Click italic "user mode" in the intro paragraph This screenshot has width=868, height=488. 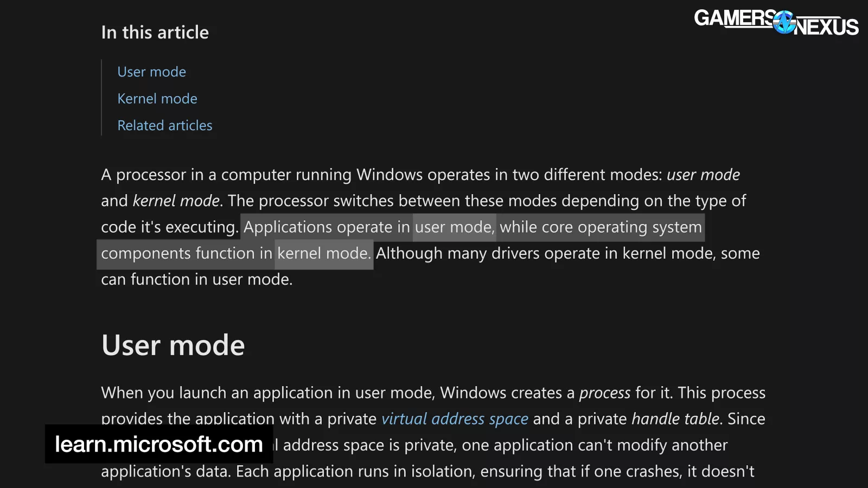point(703,175)
